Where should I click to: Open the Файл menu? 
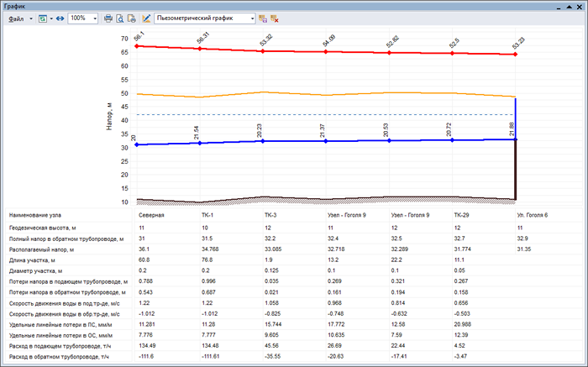[x=17, y=18]
